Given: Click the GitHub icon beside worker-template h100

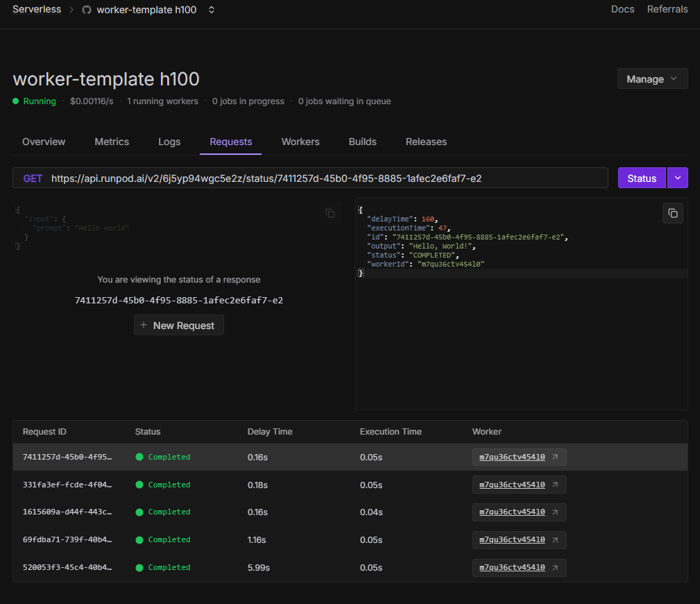Looking at the screenshot, I should [x=87, y=10].
